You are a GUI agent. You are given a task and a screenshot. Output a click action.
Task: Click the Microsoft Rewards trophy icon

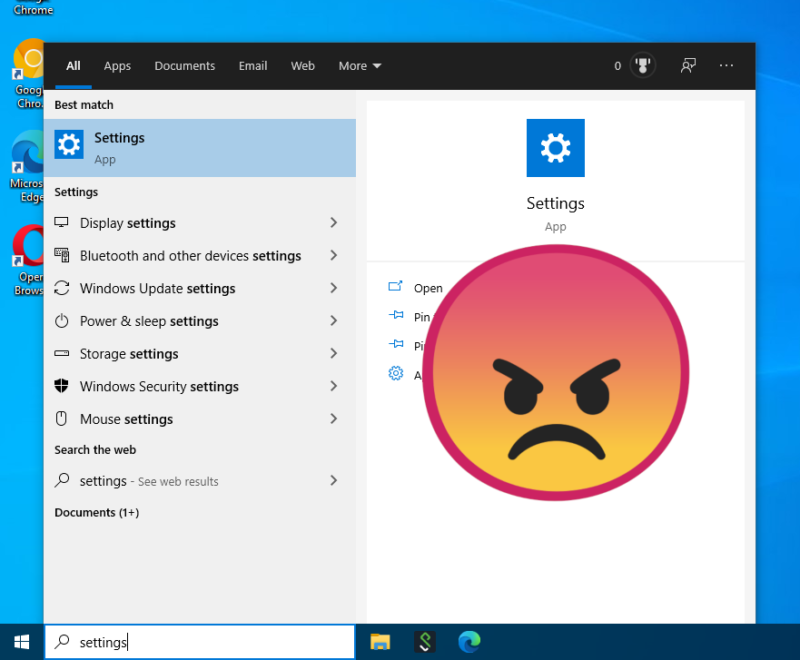coord(642,65)
